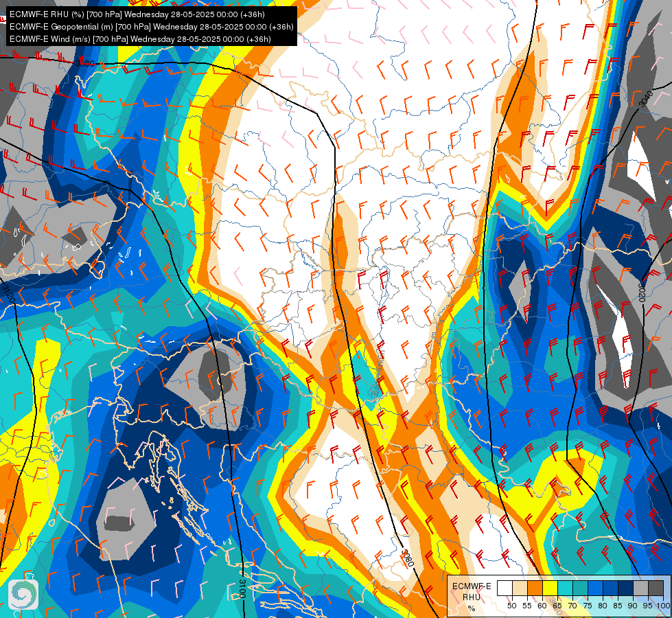This screenshot has height=618, width=672.
Task: Select the ECMWF-E Geopotential (m) title line
Action: [x=151, y=27]
